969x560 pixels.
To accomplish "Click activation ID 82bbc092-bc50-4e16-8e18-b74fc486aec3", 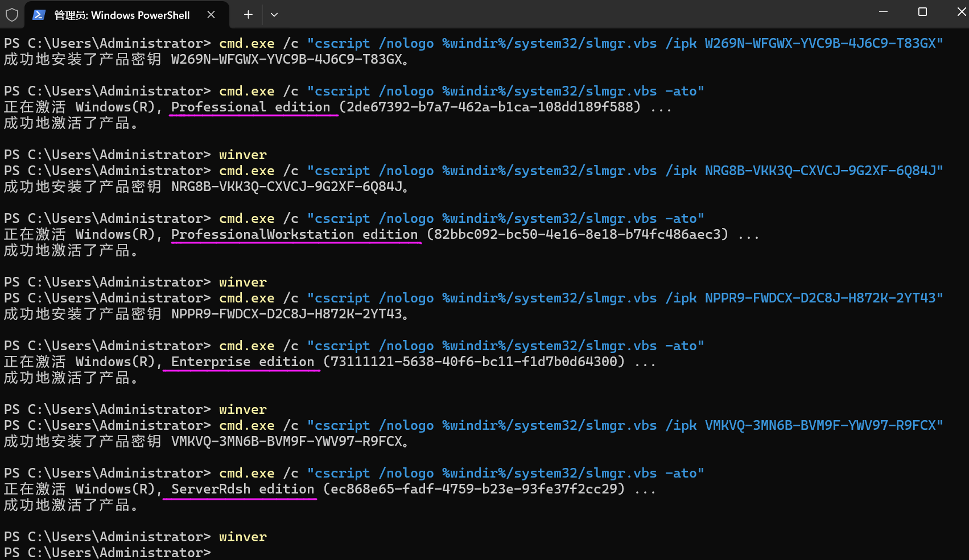I will coord(577,234).
